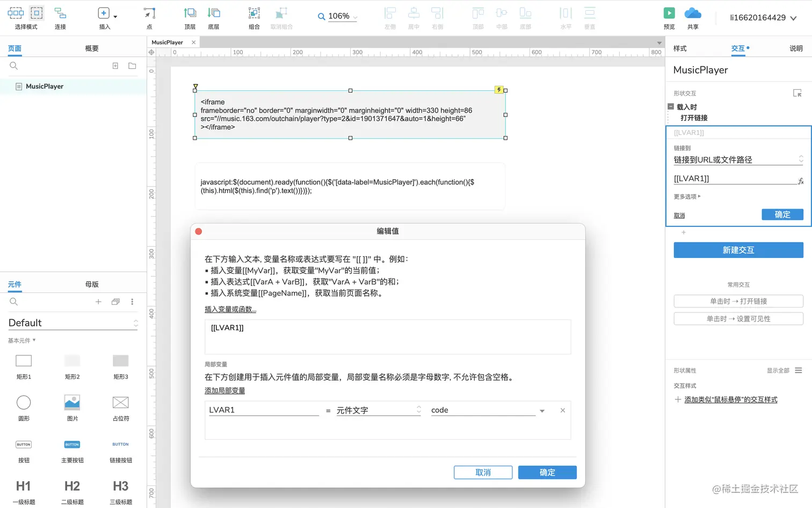Switch to the 概要 outline tab
This screenshot has width=812, height=508.
(x=92, y=48)
